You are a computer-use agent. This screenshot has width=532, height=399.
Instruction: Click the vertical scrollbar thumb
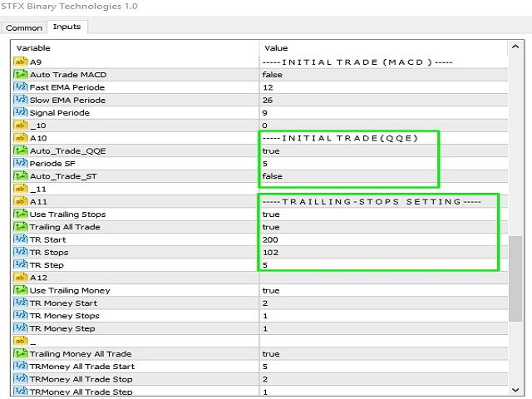coord(515,278)
